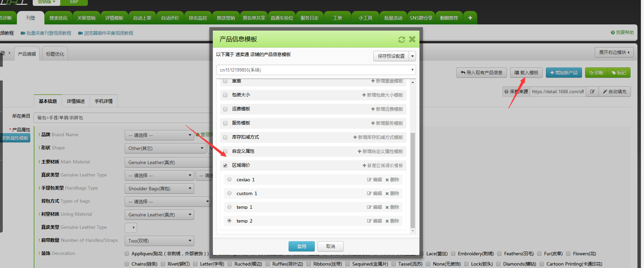
Task: Click the delete icon for temp 2
Action: click(392, 221)
